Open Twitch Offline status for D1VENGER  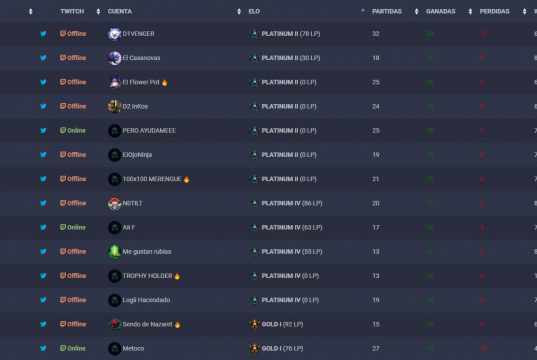pos(73,34)
